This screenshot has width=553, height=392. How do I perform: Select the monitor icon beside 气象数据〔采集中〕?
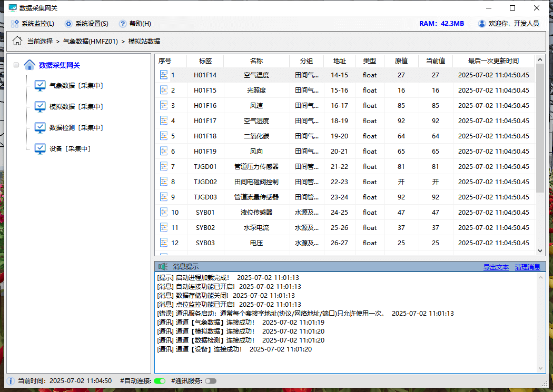click(39, 85)
